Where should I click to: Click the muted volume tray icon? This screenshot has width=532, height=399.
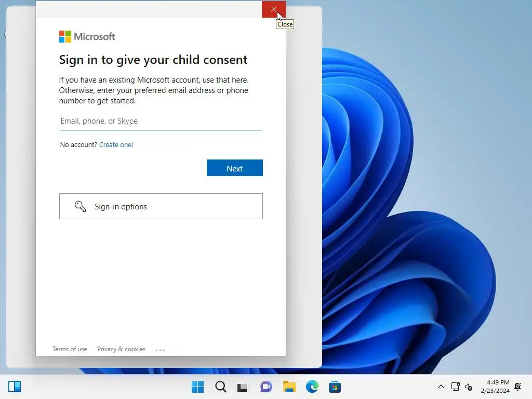click(x=469, y=387)
